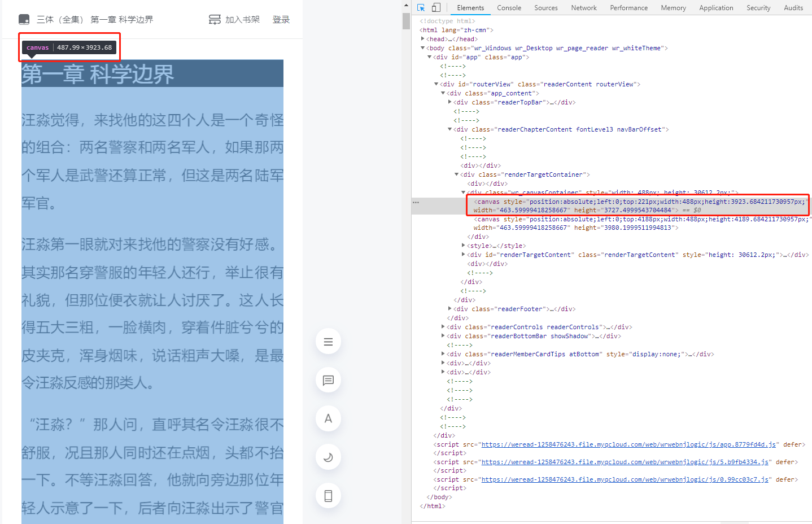812x524 pixels.
Task: Open the Audits tab
Action: click(793, 8)
